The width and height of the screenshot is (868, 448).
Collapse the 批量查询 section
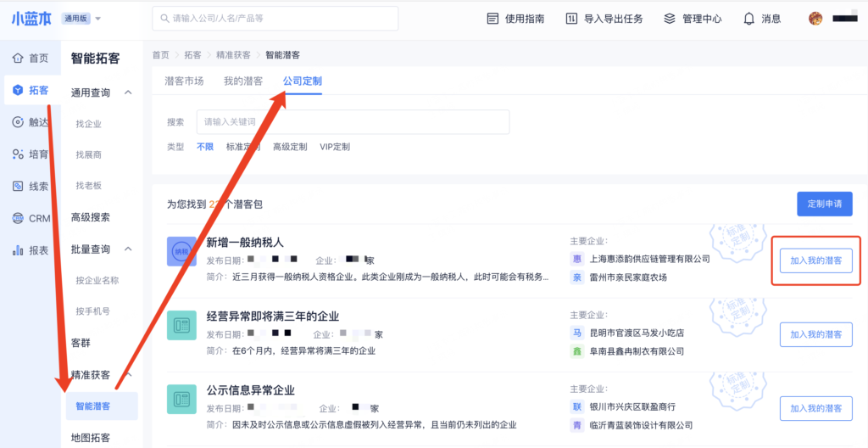(x=128, y=249)
